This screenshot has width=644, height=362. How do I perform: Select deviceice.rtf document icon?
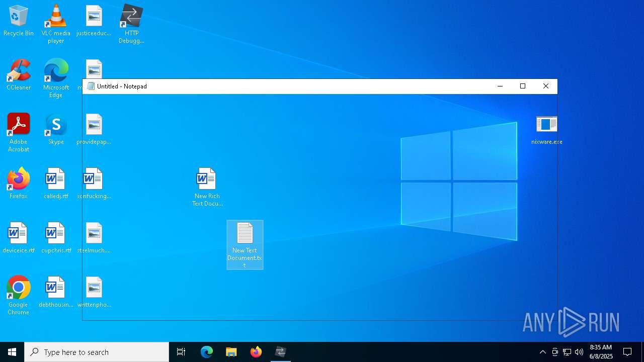[x=19, y=238]
